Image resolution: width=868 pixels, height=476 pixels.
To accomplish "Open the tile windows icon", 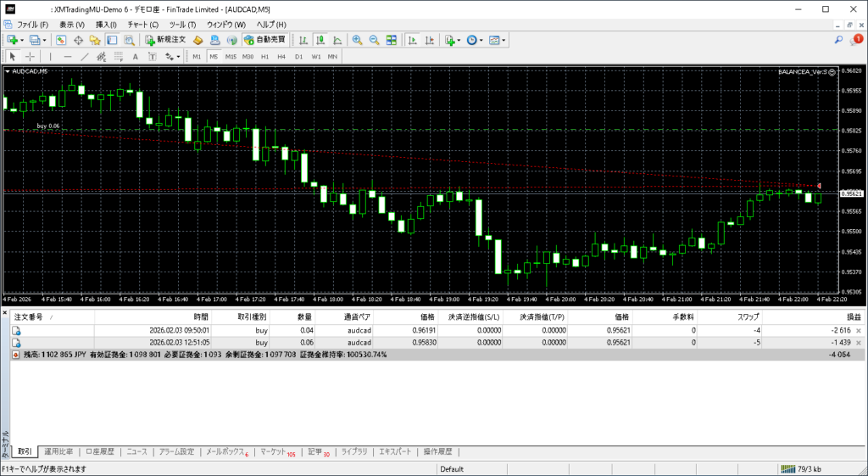I will point(391,40).
